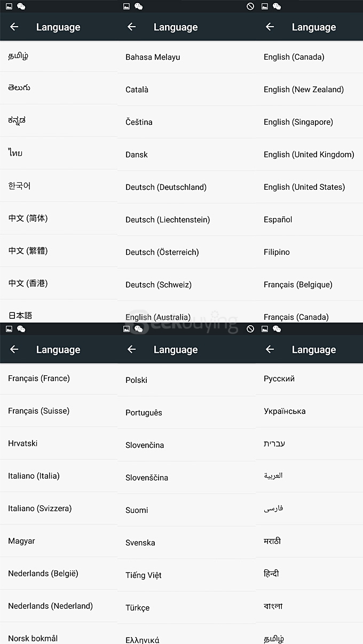Image resolution: width=363 pixels, height=644 pixels.
Task: Choose Nederlands (Nederland) language
Action: point(50,606)
